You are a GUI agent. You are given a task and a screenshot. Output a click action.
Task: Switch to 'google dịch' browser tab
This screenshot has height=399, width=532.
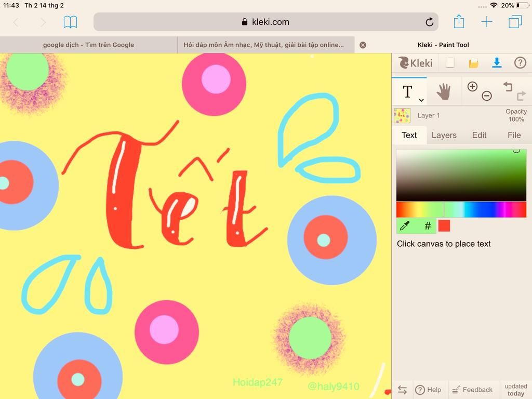pos(88,45)
